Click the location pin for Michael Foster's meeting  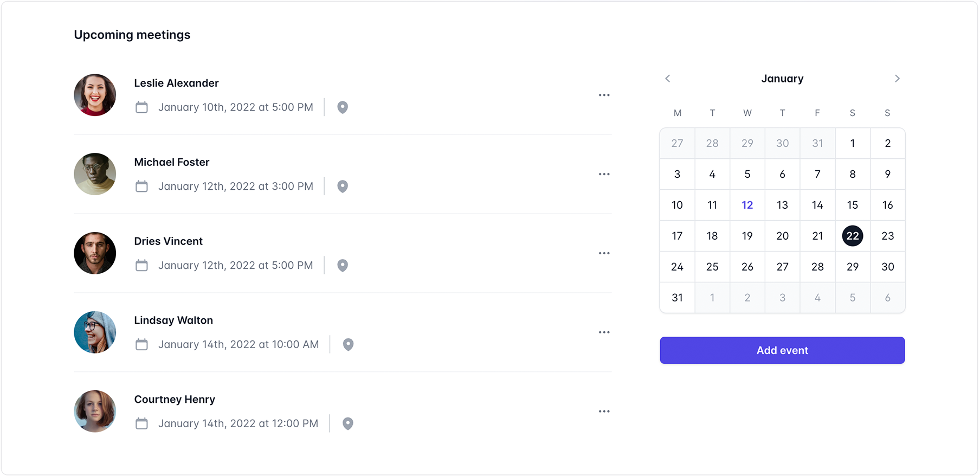pos(342,186)
